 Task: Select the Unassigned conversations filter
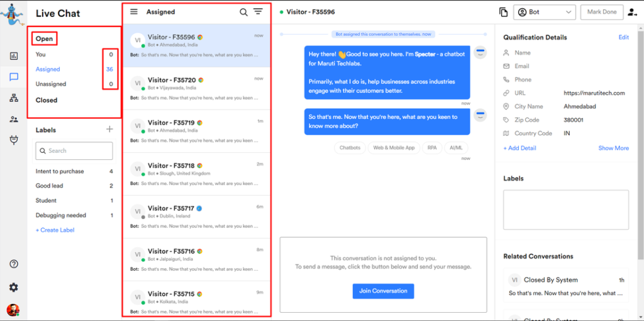[x=51, y=84]
